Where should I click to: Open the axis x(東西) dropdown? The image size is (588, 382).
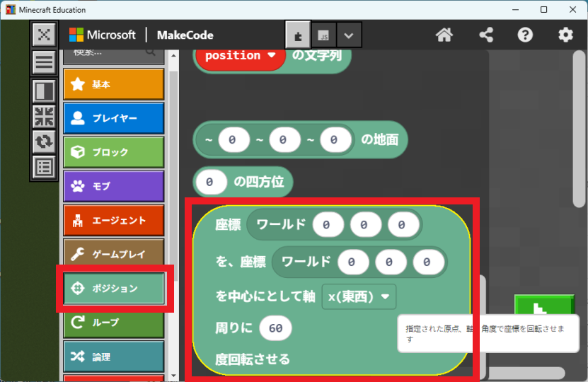359,296
